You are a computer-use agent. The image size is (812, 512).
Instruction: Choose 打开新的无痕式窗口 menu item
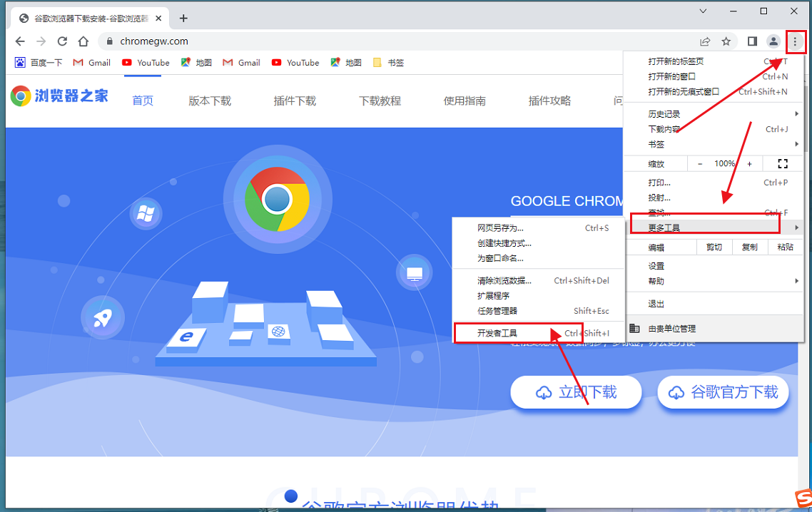tap(714, 91)
